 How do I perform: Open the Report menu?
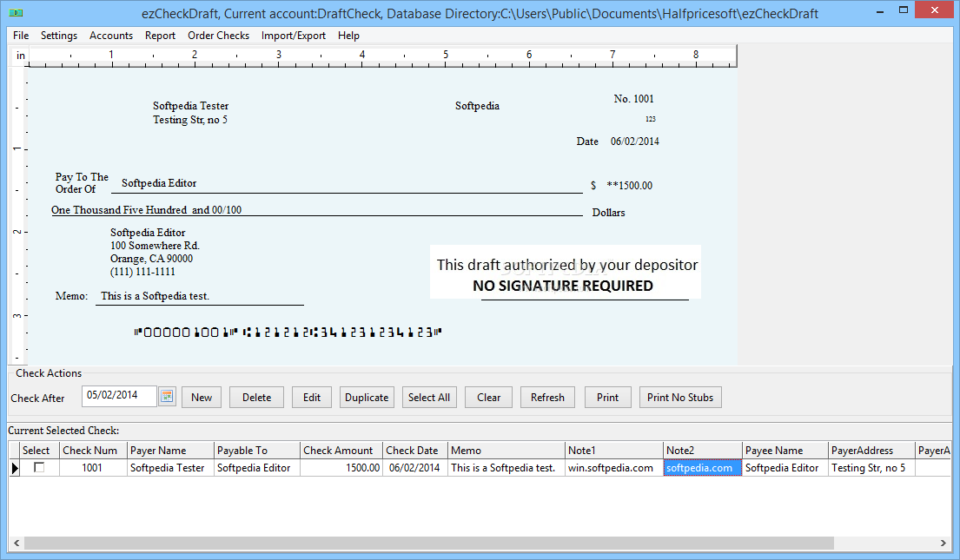[160, 36]
